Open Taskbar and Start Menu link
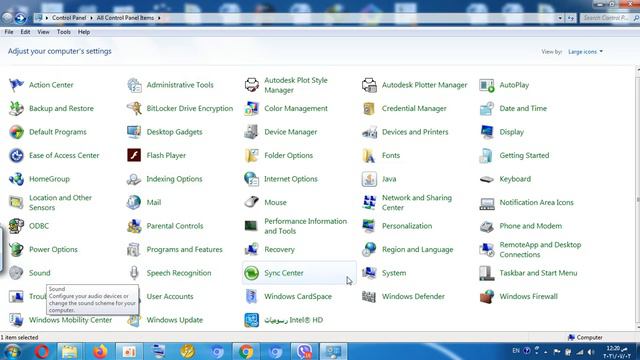This screenshot has width=640, height=360. (538, 273)
